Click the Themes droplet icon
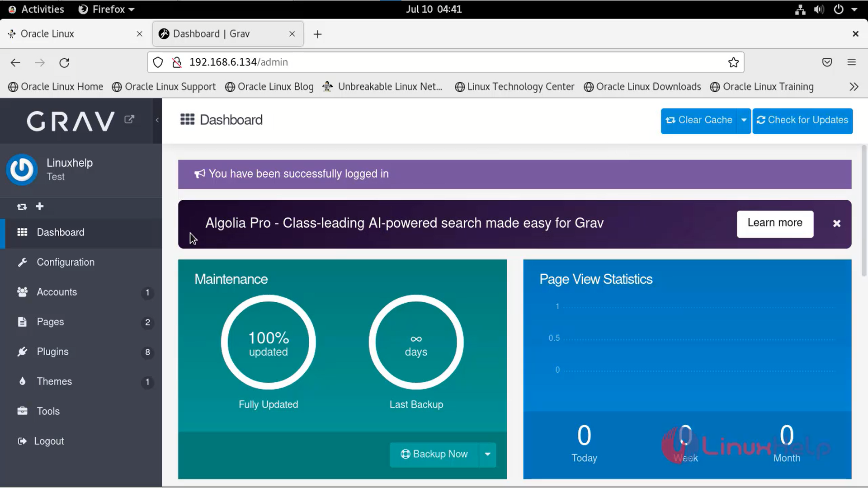 point(22,381)
